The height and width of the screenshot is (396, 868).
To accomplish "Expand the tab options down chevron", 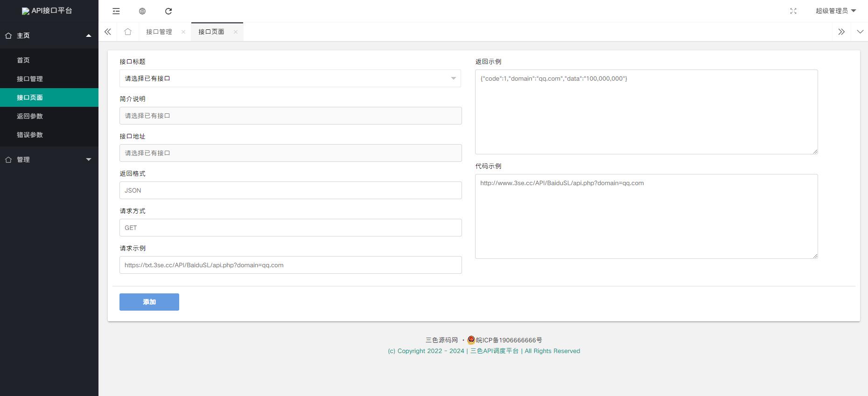I will 860,32.
